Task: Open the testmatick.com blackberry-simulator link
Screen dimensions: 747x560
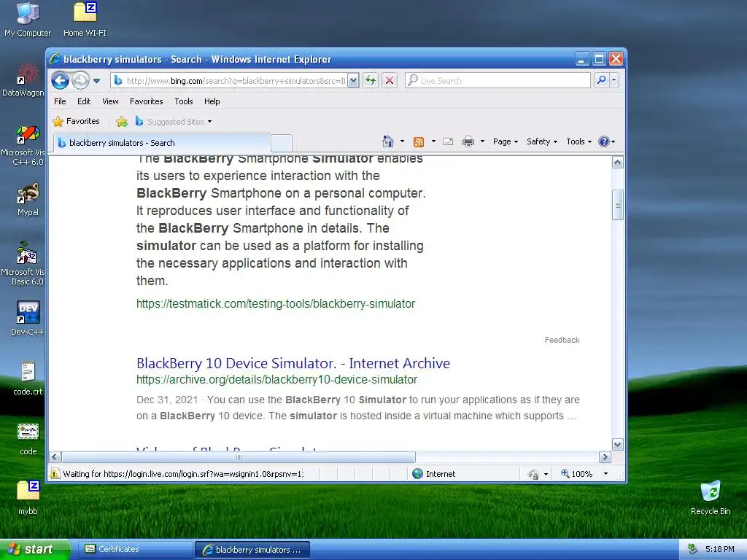Action: click(276, 304)
